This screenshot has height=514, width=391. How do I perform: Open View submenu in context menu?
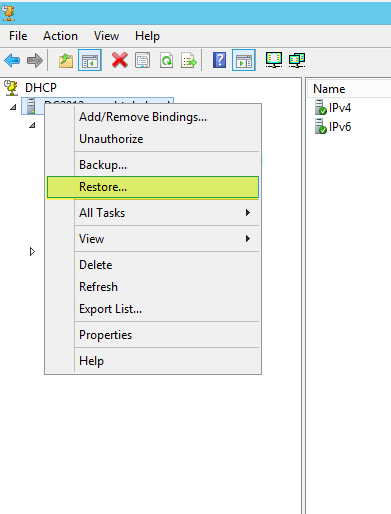point(153,239)
